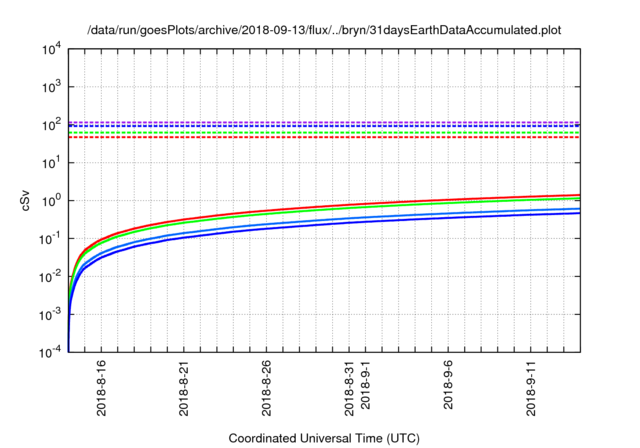Select the 10^-3 y-axis tick label
The image size is (640, 448).
click(x=50, y=314)
